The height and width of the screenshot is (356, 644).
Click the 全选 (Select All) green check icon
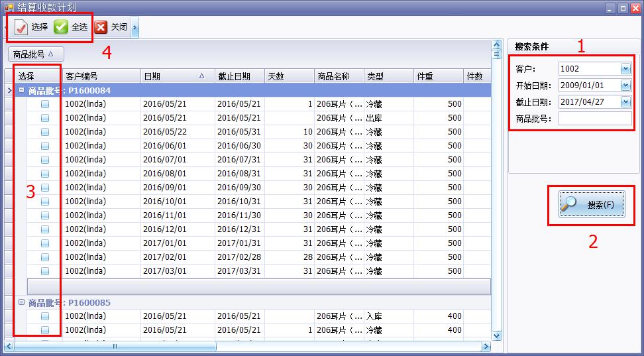pos(61,27)
